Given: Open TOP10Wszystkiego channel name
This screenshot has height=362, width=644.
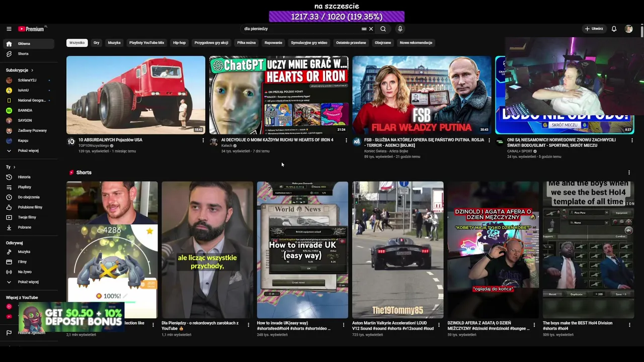Looking at the screenshot, I should (x=94, y=146).
